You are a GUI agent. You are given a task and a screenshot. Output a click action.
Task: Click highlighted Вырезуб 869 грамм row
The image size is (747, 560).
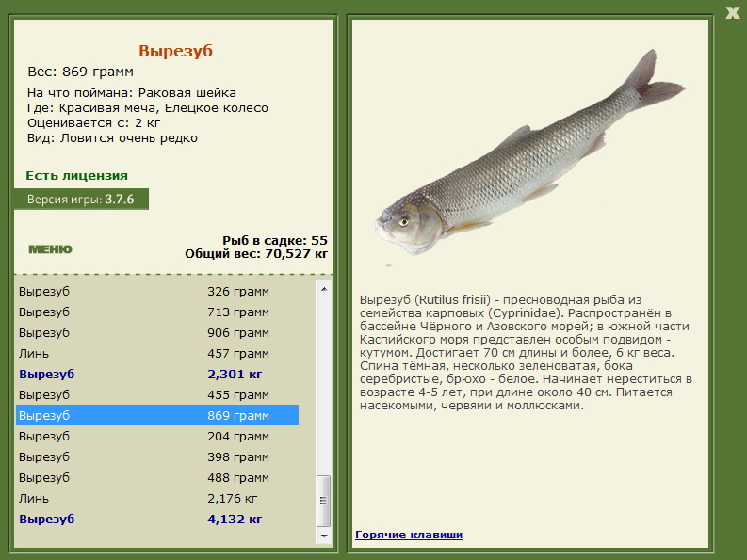point(157,415)
